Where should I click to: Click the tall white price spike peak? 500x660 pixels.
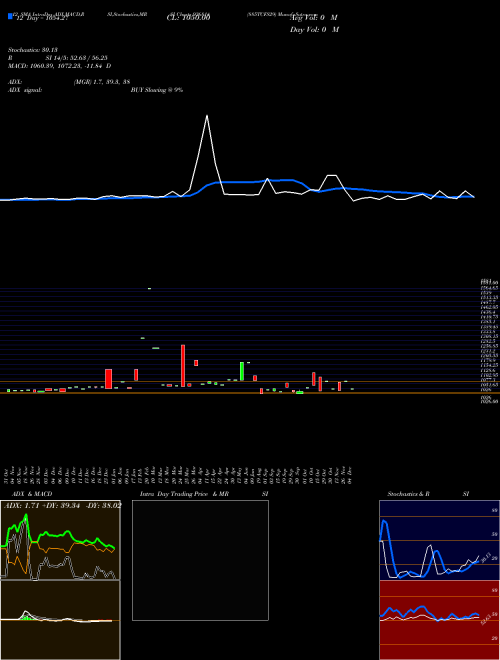(207, 116)
